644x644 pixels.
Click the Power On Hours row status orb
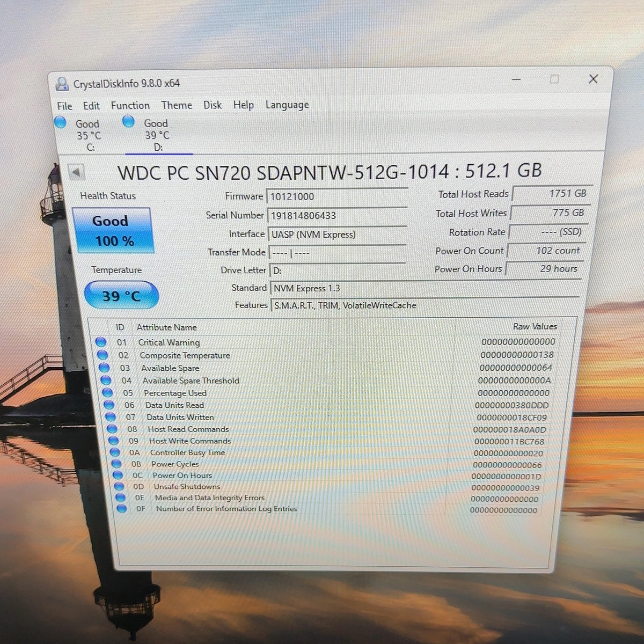click(118, 475)
